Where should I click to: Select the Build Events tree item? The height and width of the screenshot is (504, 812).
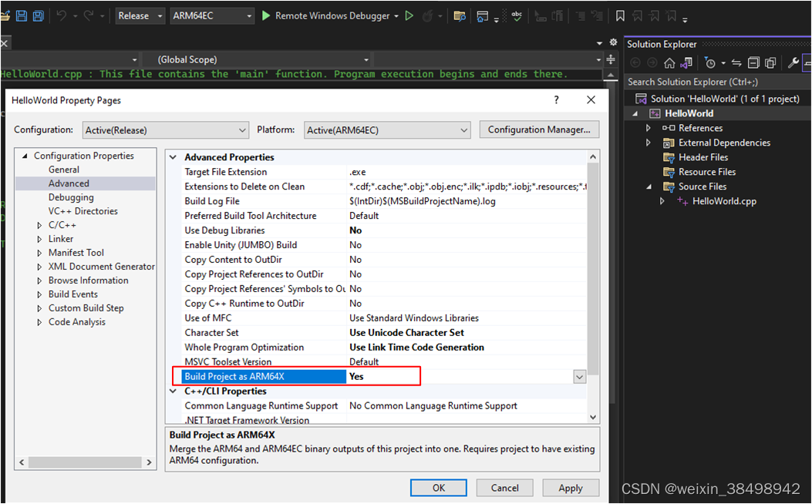[x=73, y=294]
